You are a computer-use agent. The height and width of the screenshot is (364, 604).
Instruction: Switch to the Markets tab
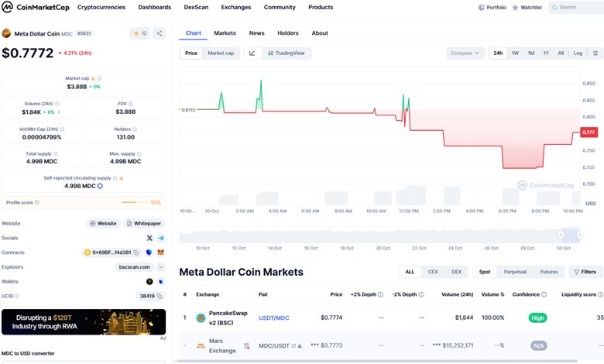point(225,33)
